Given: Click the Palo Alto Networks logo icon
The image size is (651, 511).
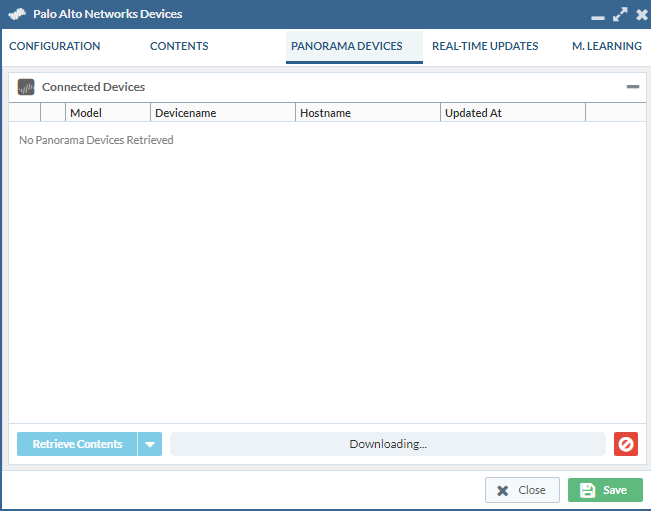Looking at the screenshot, I should click(x=17, y=14).
